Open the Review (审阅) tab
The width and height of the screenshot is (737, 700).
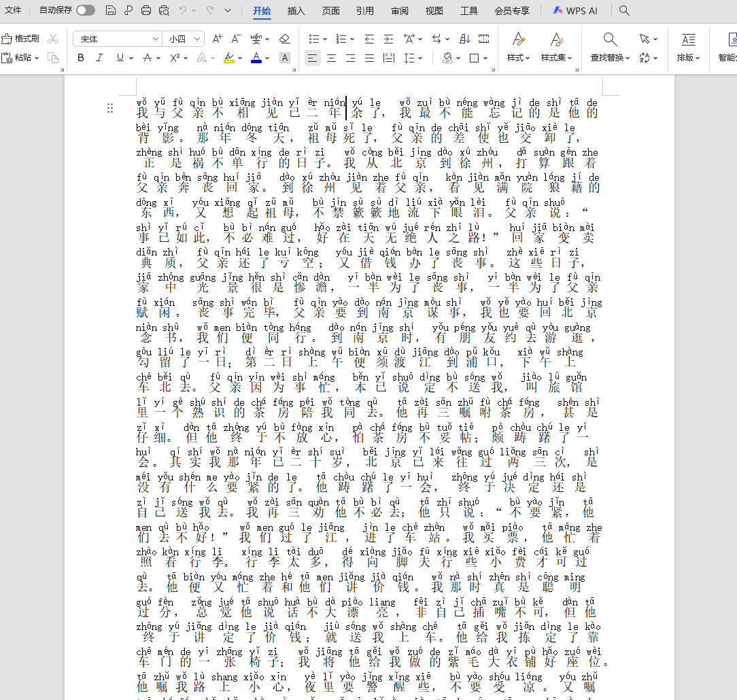pyautogui.click(x=400, y=10)
